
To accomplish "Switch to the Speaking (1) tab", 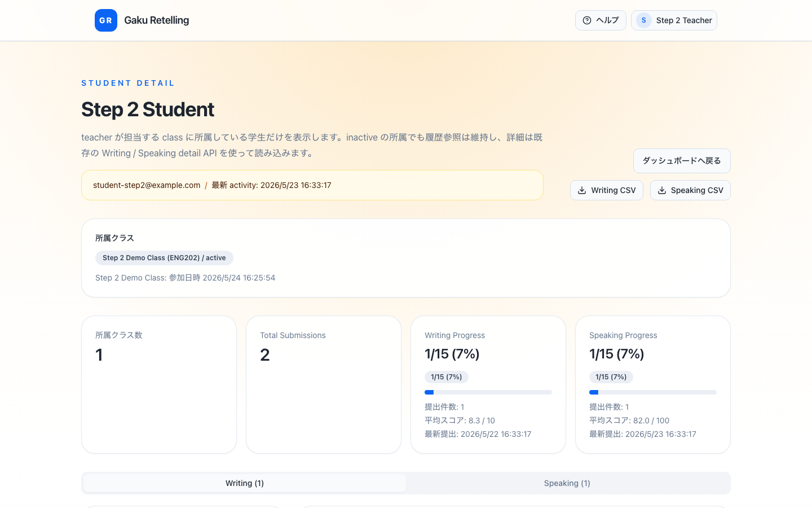I will [x=567, y=483].
